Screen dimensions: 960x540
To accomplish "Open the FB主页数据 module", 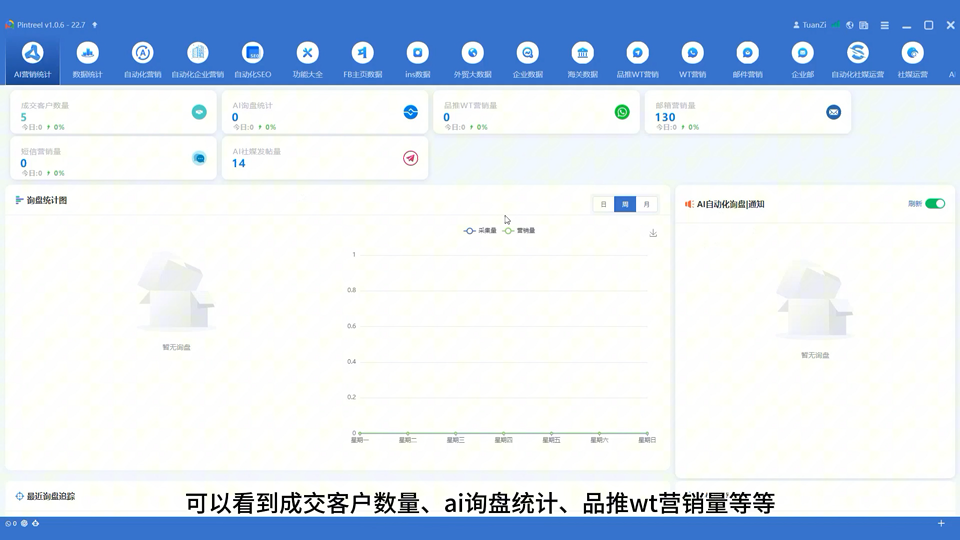I will click(362, 60).
